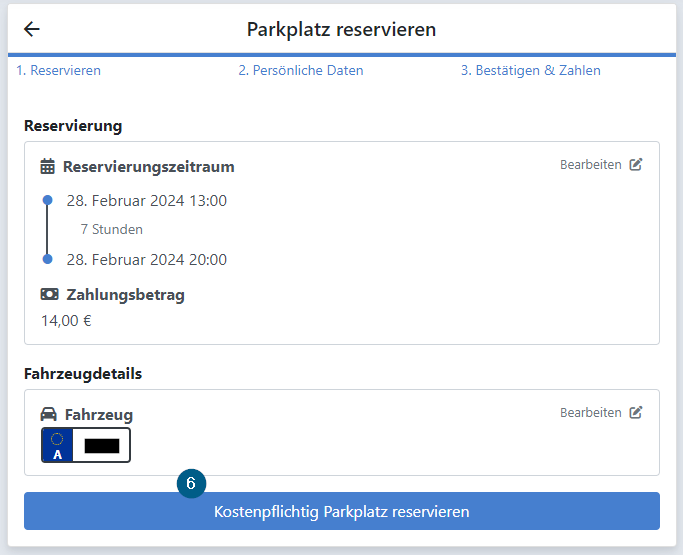Click the numbered 6 step badge
The image size is (683, 555).
191,483
